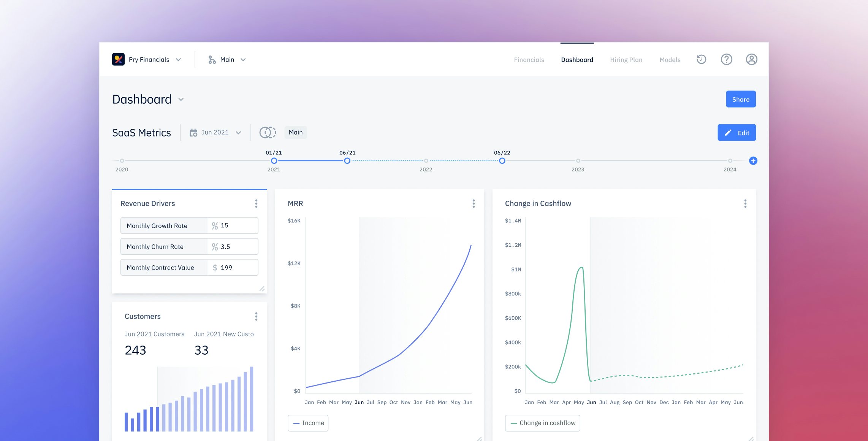Select the 06/21 timeline marker
Viewport: 868px width, 441px height.
[x=347, y=161]
